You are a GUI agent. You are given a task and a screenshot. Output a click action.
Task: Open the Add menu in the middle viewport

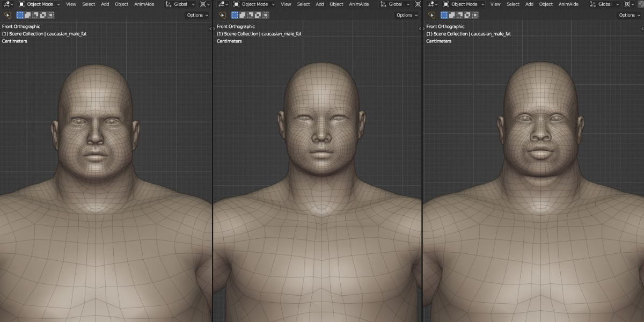coord(320,4)
